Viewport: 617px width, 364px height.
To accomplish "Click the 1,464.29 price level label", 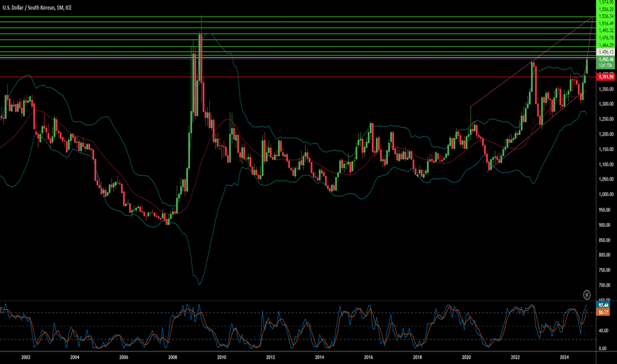I will point(606,45).
